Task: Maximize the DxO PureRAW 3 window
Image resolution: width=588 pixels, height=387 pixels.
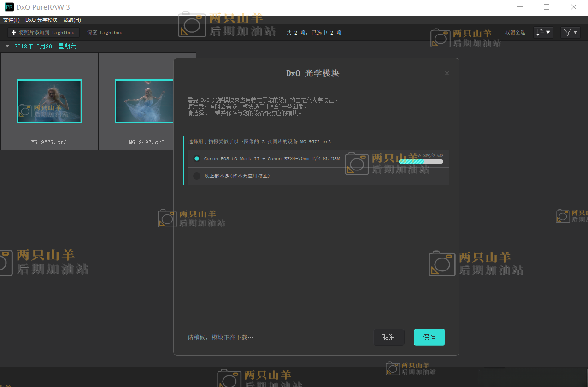Action: 547,7
